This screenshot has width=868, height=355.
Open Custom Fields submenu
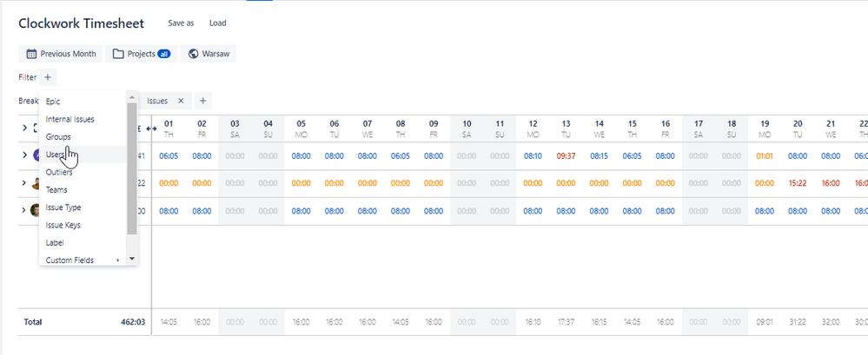[x=83, y=260]
